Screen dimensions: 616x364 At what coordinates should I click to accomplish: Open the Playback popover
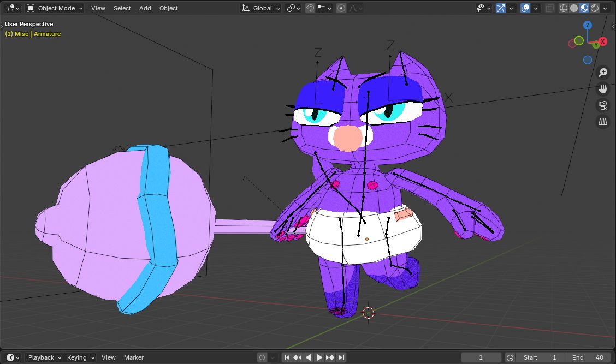[x=44, y=357]
